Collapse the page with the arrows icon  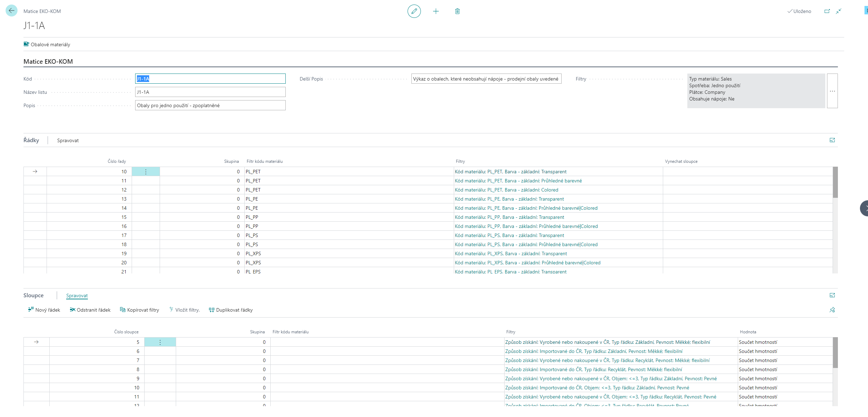pos(839,11)
